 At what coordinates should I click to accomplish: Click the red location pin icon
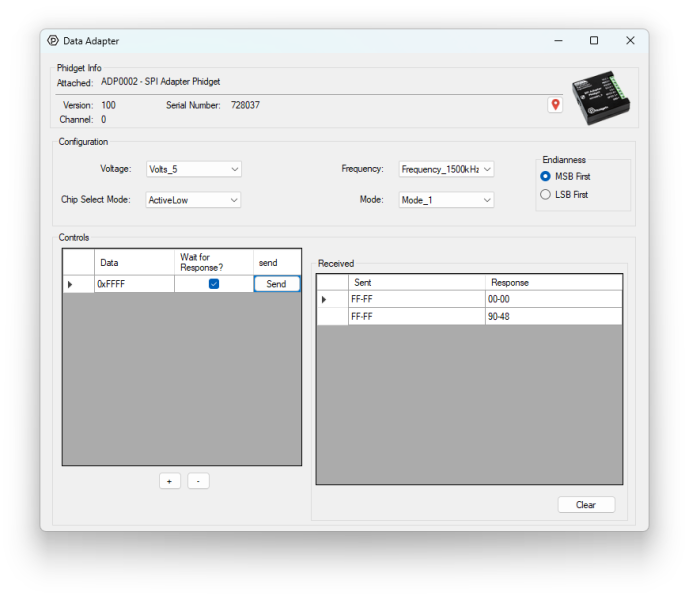coord(555,105)
